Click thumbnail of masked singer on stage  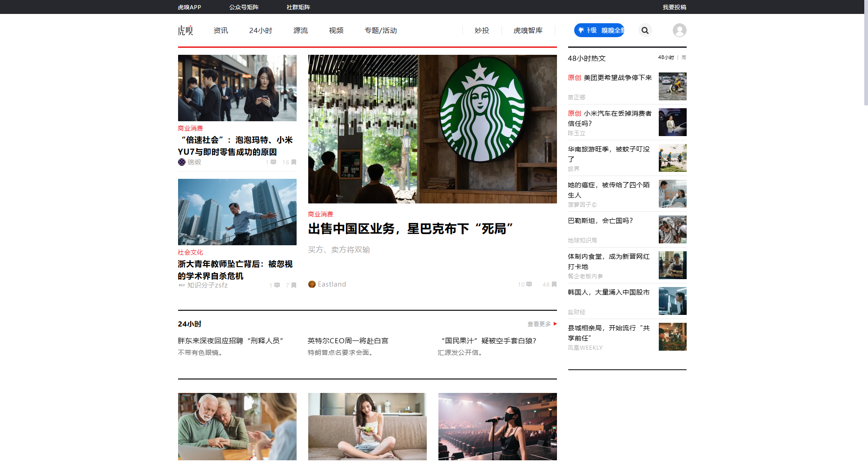(x=497, y=426)
